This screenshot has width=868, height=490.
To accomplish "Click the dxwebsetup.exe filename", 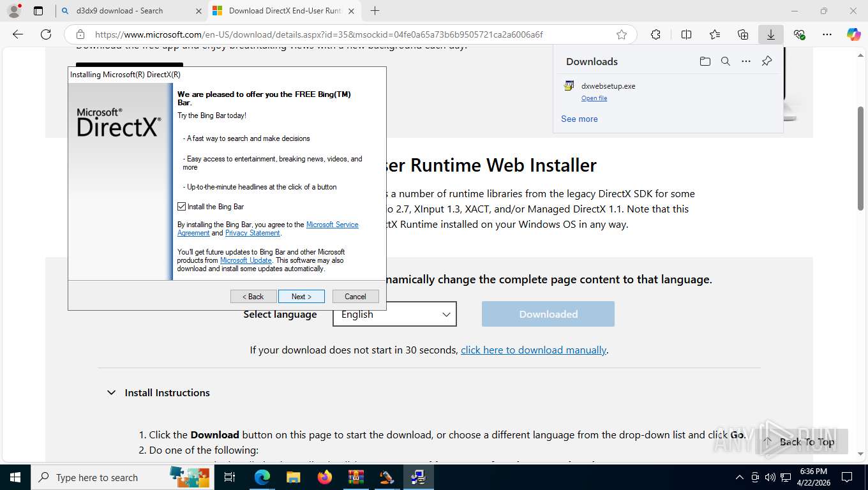I will [x=608, y=86].
